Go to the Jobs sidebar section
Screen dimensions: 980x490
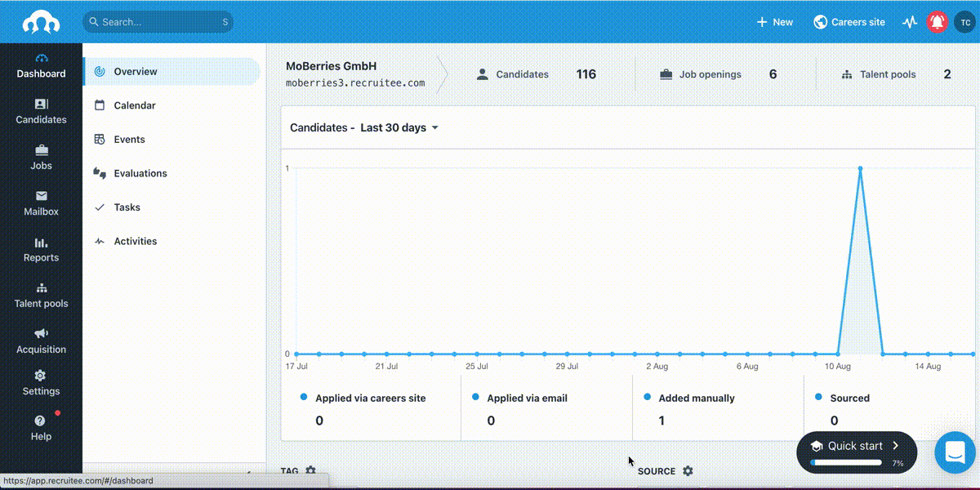(x=41, y=158)
